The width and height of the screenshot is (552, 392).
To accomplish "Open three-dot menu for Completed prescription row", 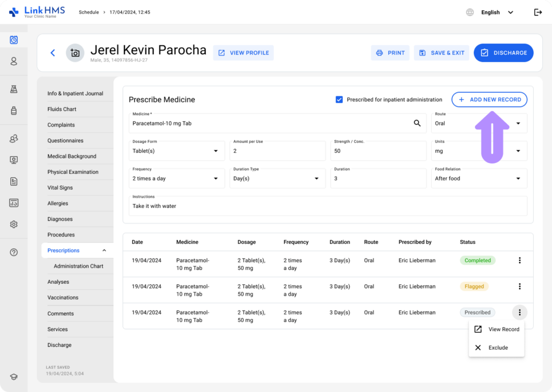I will point(520,261).
